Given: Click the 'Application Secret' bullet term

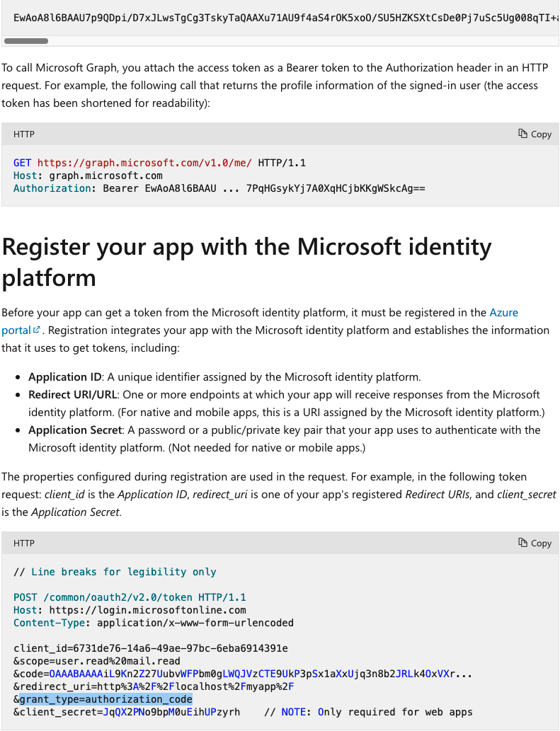Looking at the screenshot, I should click(x=75, y=430).
